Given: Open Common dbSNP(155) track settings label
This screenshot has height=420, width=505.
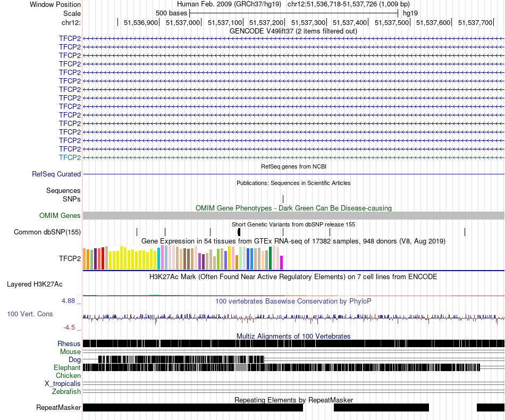Looking at the screenshot, I should (x=47, y=232).
